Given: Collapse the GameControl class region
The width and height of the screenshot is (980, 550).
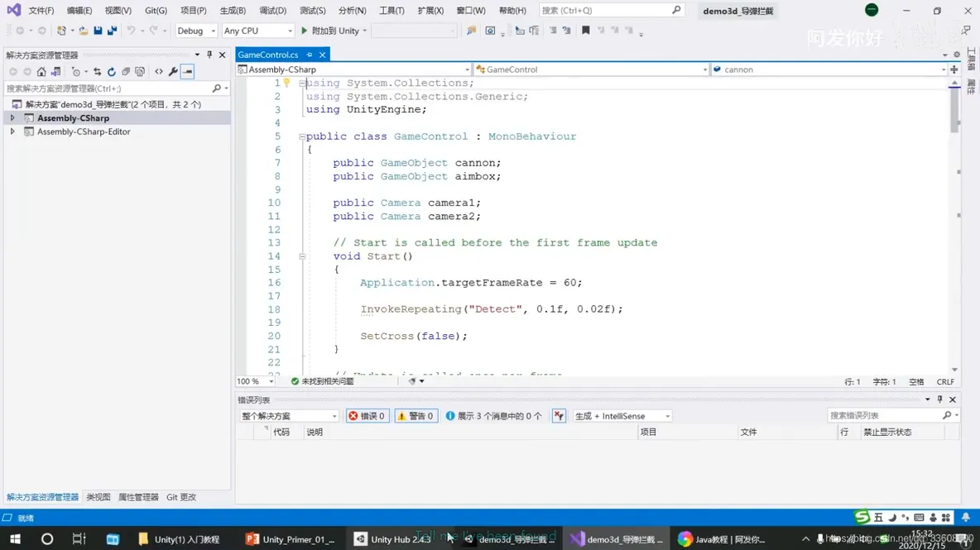Looking at the screenshot, I should [302, 136].
